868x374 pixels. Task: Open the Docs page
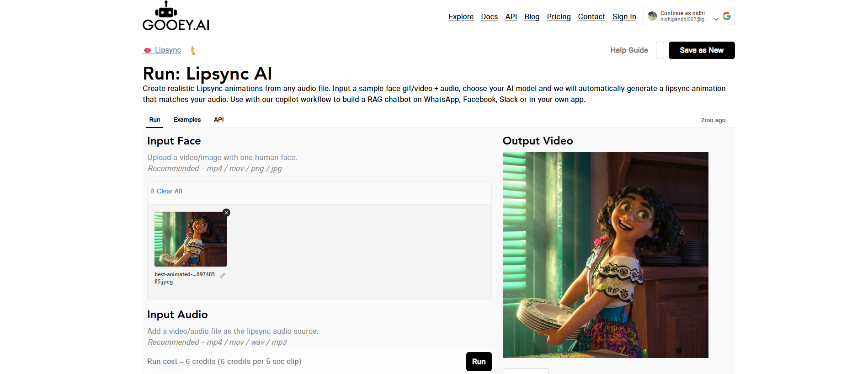click(489, 16)
